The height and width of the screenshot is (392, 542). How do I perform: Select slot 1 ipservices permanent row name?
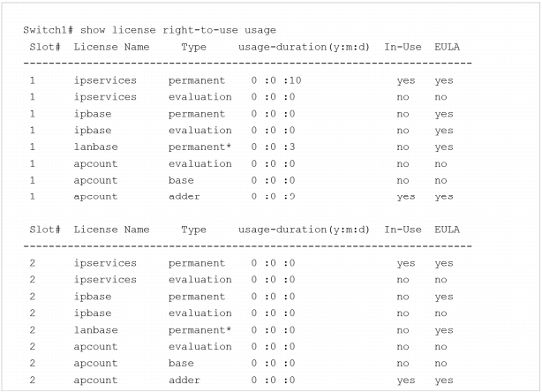pos(105,81)
